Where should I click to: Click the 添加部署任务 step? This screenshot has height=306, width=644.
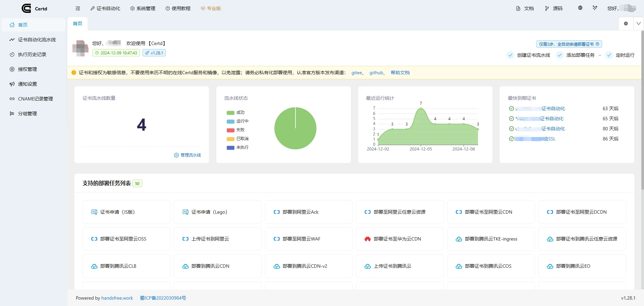click(x=576, y=55)
